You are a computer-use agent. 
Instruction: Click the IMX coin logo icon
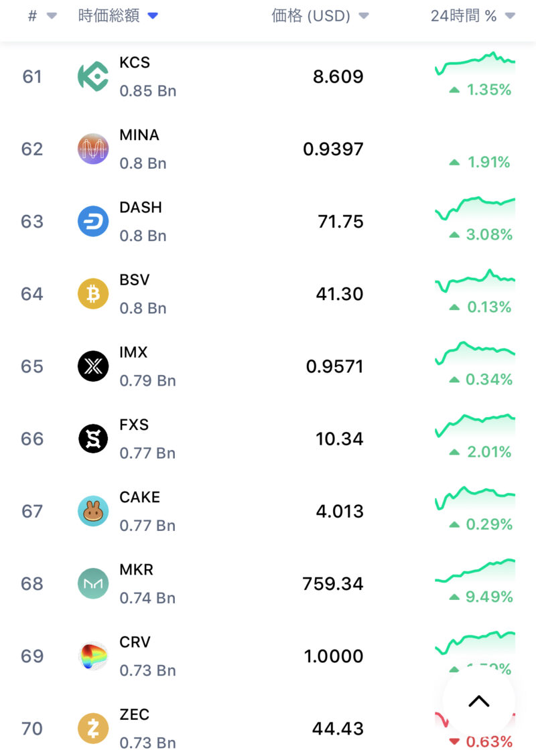(x=92, y=366)
